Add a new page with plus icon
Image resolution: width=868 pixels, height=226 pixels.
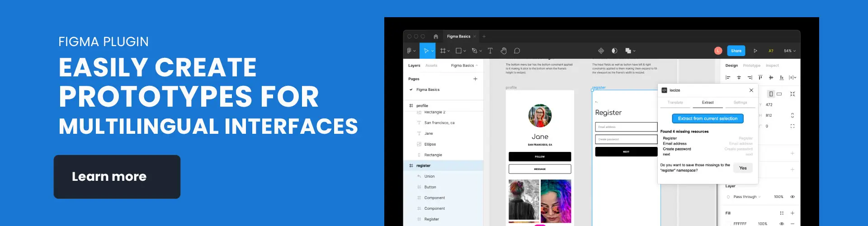(x=475, y=79)
